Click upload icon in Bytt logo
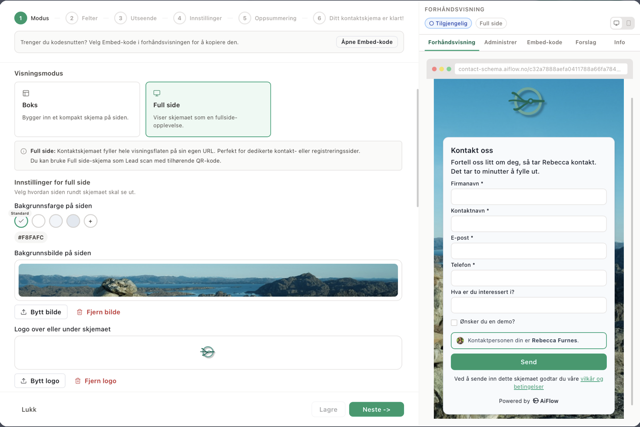The image size is (640, 427). pyautogui.click(x=24, y=380)
